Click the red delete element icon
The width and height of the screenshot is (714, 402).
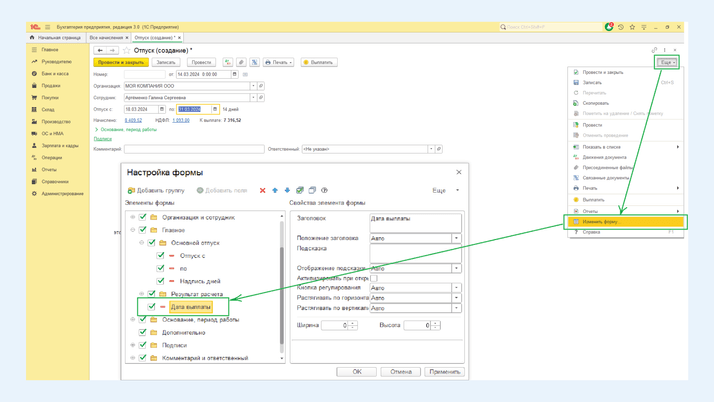(x=263, y=190)
